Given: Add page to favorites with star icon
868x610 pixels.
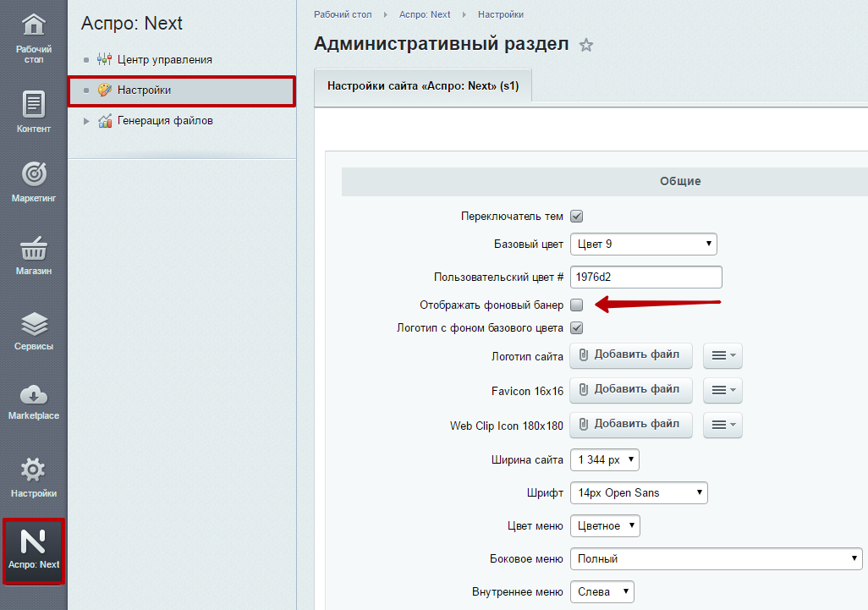Looking at the screenshot, I should pyautogui.click(x=586, y=45).
